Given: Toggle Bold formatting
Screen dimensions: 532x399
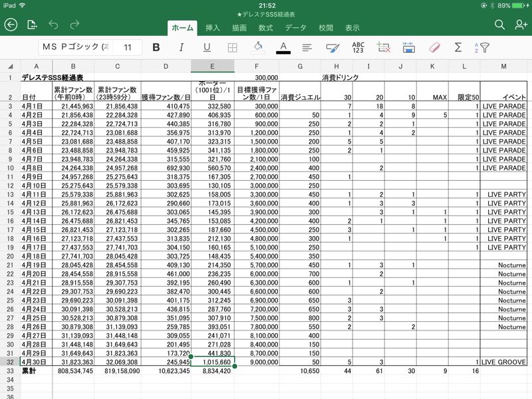Looking at the screenshot, I should [156, 47].
